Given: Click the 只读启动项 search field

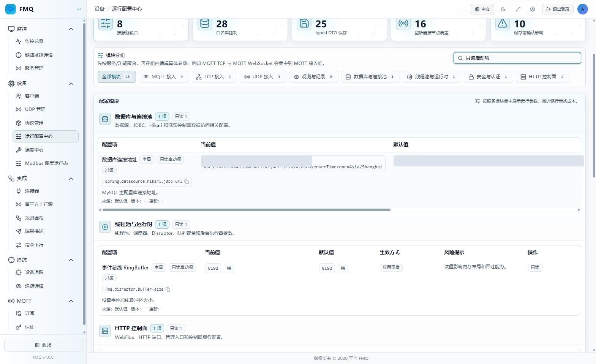Looking at the screenshot, I should coord(517,58).
